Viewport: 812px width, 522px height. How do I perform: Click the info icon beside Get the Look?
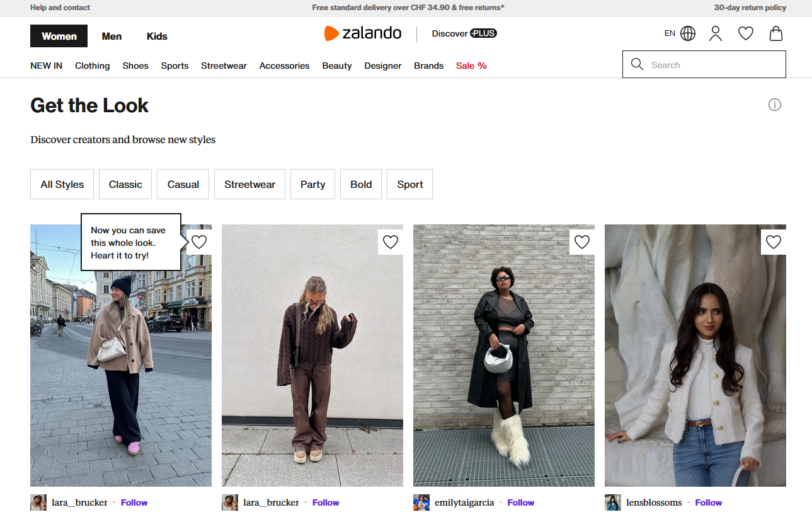(x=775, y=105)
